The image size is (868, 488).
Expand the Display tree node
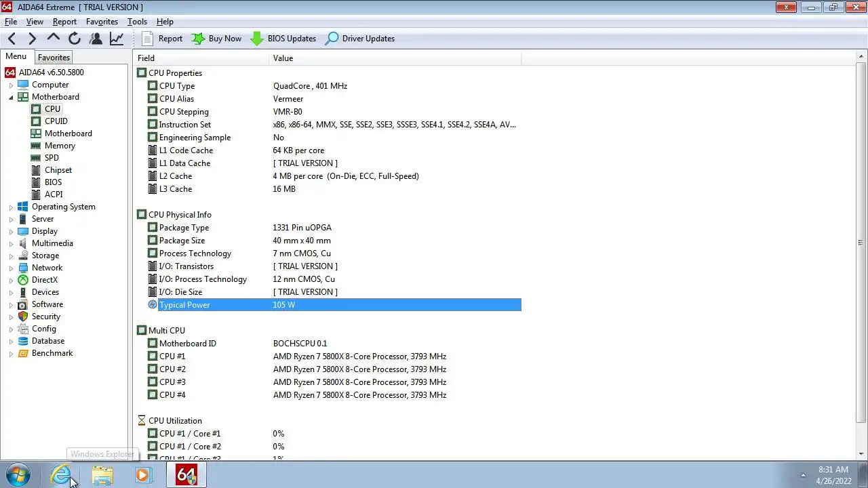(11, 232)
